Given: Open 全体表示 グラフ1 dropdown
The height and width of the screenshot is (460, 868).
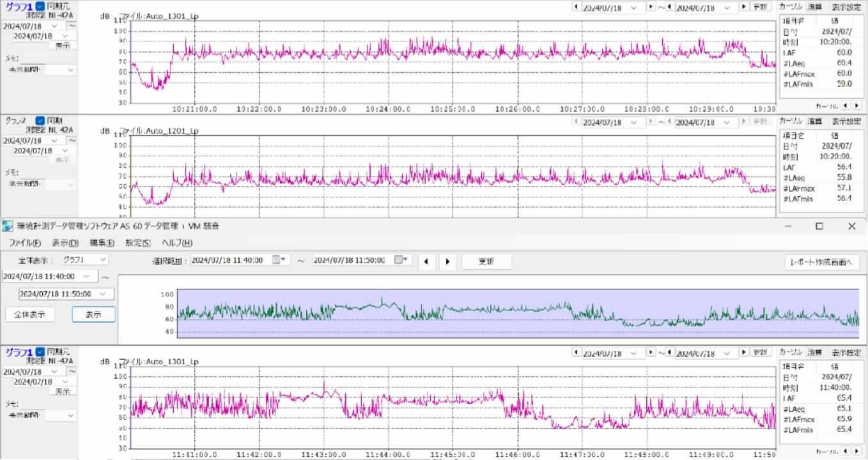Looking at the screenshot, I should (x=102, y=259).
